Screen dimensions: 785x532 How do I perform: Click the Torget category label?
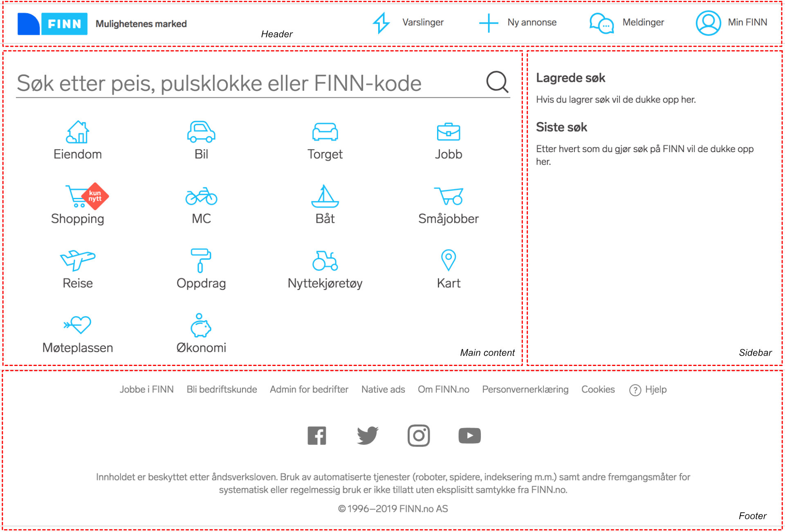[325, 155]
